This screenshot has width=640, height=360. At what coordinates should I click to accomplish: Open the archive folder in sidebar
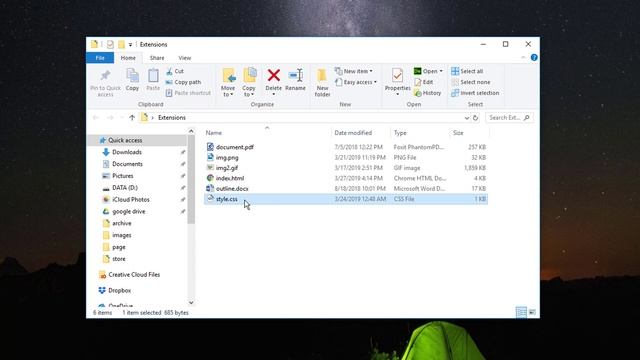[x=122, y=223]
